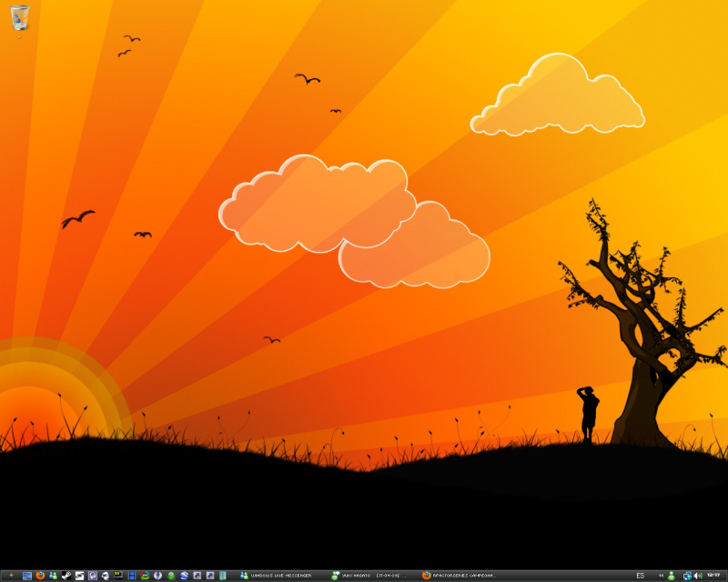Open network connection tray icon
Image resolution: width=728 pixels, height=582 pixels.
pyautogui.click(x=687, y=576)
